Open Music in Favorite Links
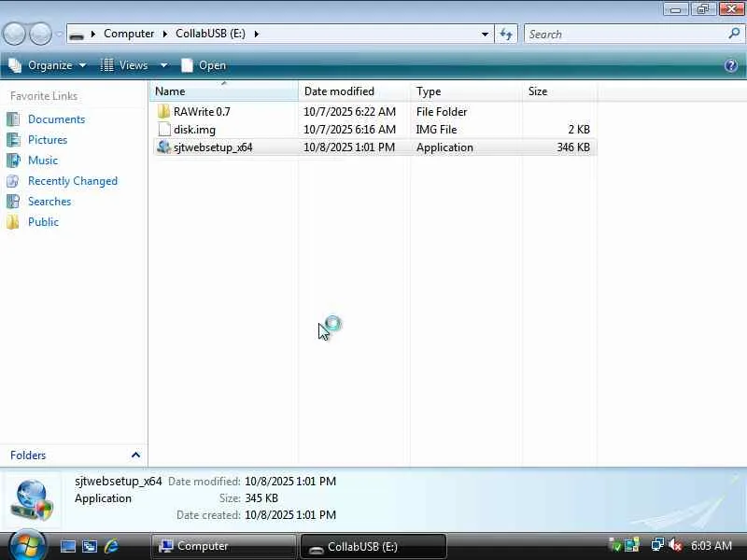 (x=43, y=160)
